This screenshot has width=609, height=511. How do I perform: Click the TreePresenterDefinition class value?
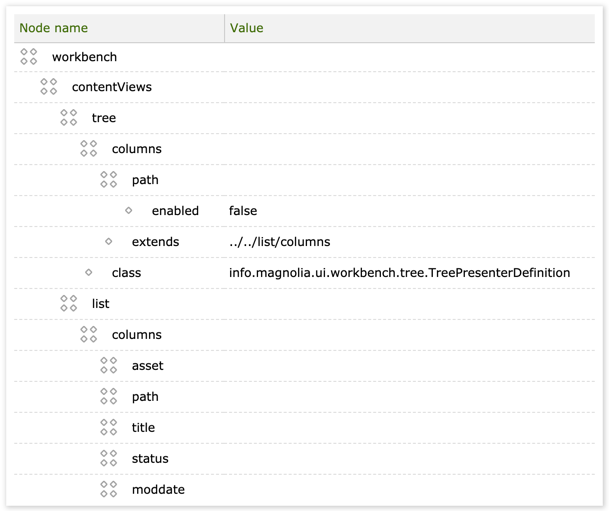point(400,273)
